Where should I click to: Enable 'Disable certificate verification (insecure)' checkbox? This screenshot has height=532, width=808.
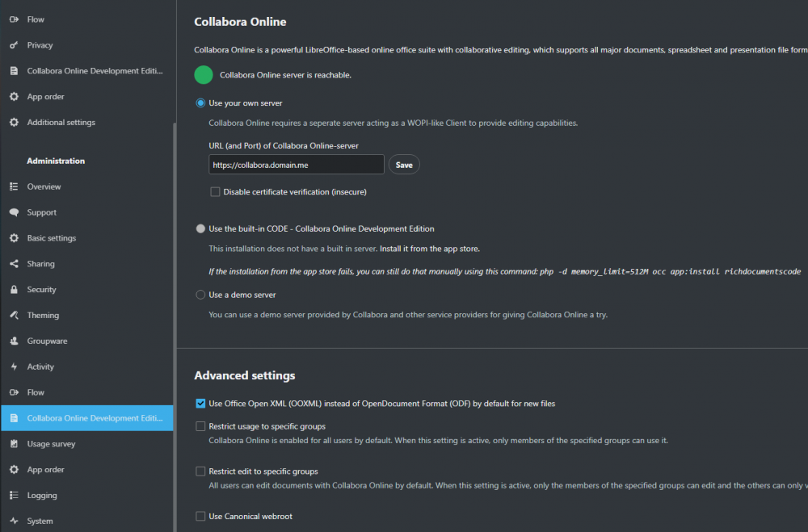(215, 191)
